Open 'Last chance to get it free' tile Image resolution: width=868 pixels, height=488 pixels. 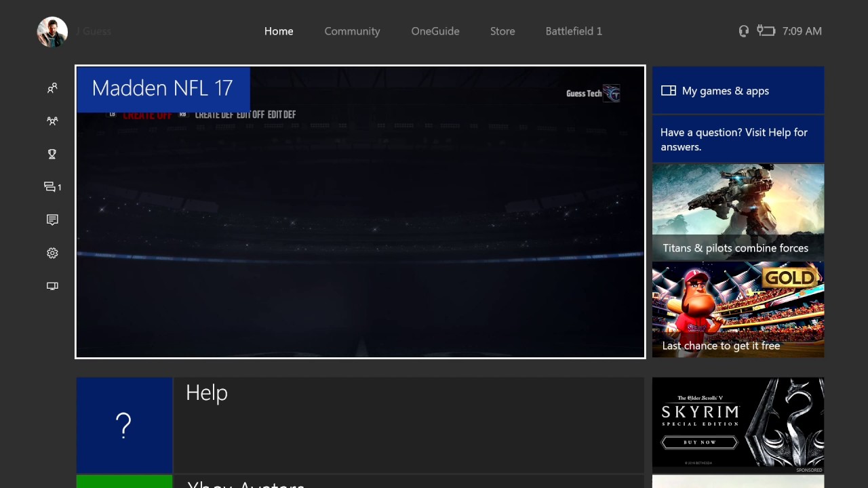point(738,310)
